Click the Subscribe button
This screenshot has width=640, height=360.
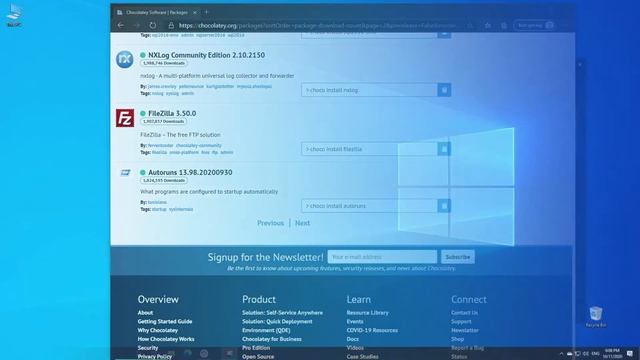point(458,257)
